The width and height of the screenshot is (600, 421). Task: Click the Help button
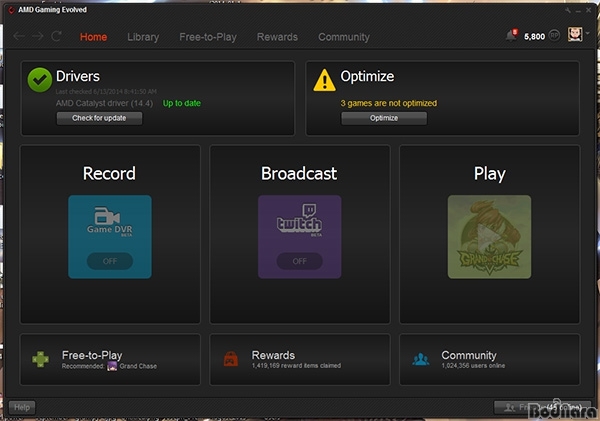coord(21,407)
